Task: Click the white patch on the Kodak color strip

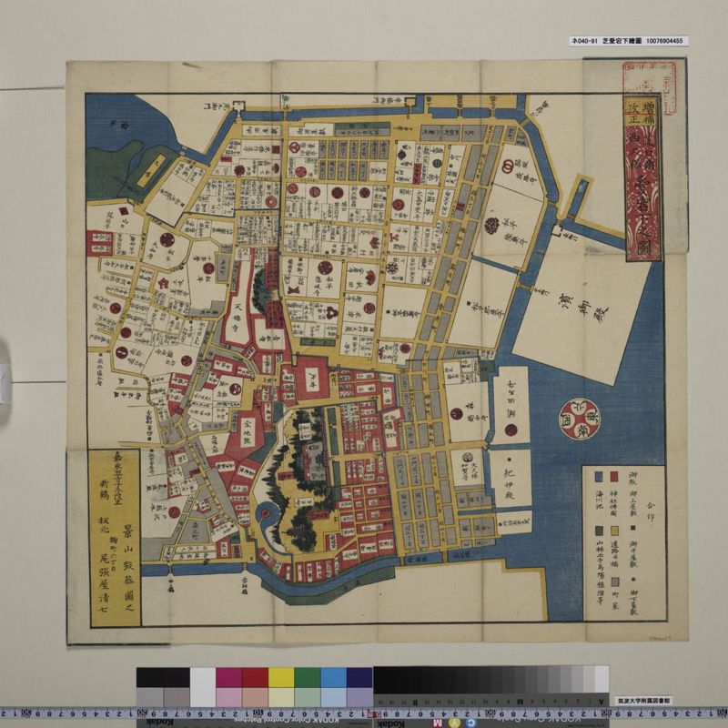Action: 202,679
